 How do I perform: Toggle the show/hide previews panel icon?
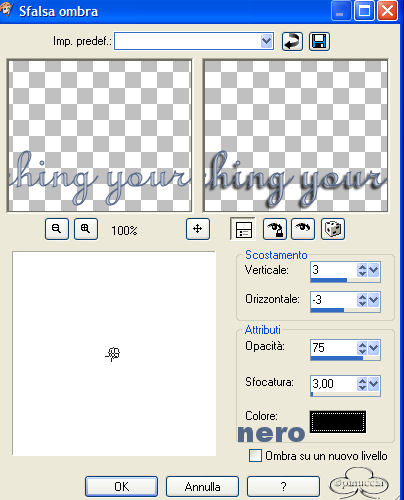[x=243, y=229]
